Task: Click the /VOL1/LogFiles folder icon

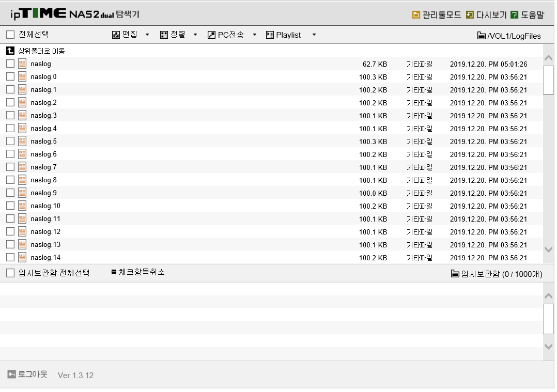Action: (x=482, y=36)
